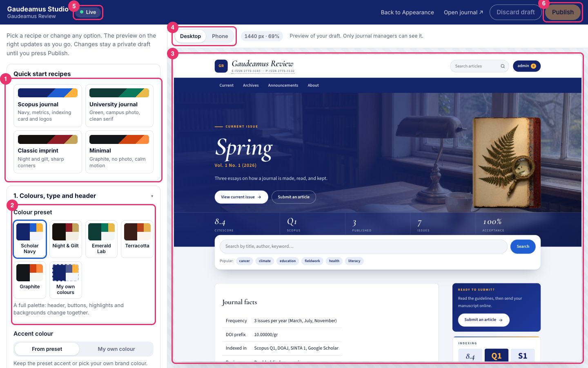The height and width of the screenshot is (368, 588).
Task: Open Archives in the journal navigation
Action: click(x=251, y=85)
